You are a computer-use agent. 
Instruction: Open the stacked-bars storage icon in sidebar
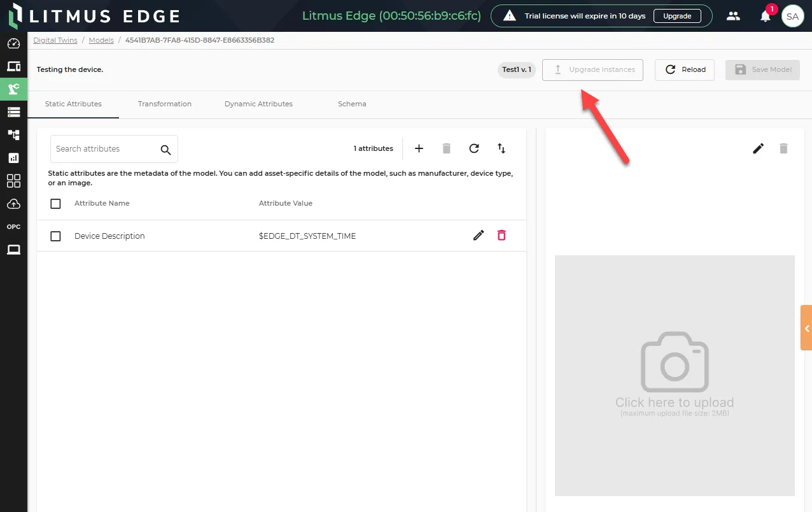tap(13, 112)
